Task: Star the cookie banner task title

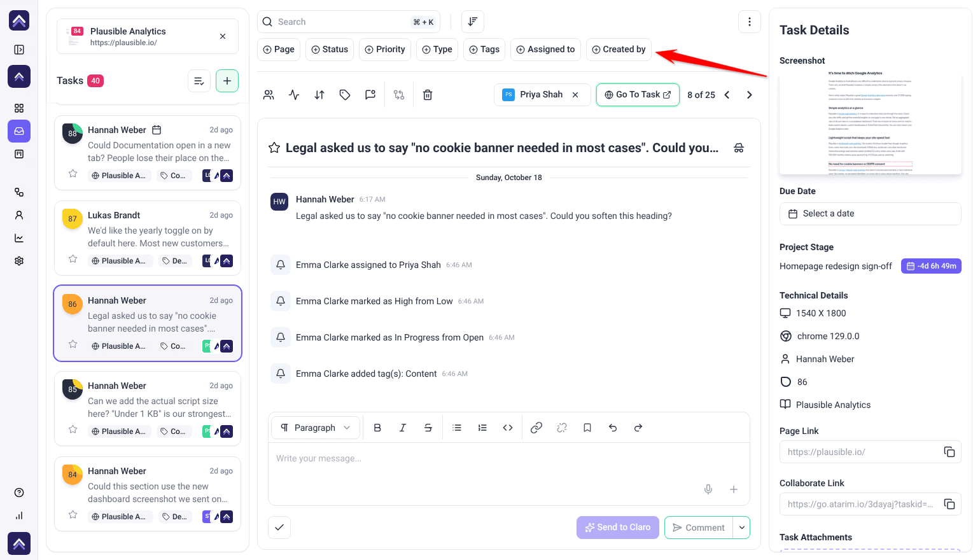Action: tap(274, 148)
